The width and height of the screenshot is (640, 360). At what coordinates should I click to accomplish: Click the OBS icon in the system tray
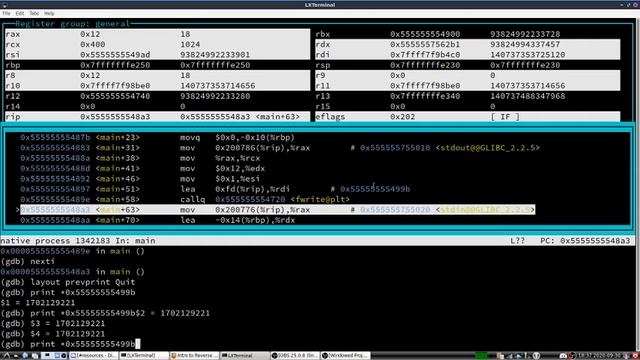572,356
